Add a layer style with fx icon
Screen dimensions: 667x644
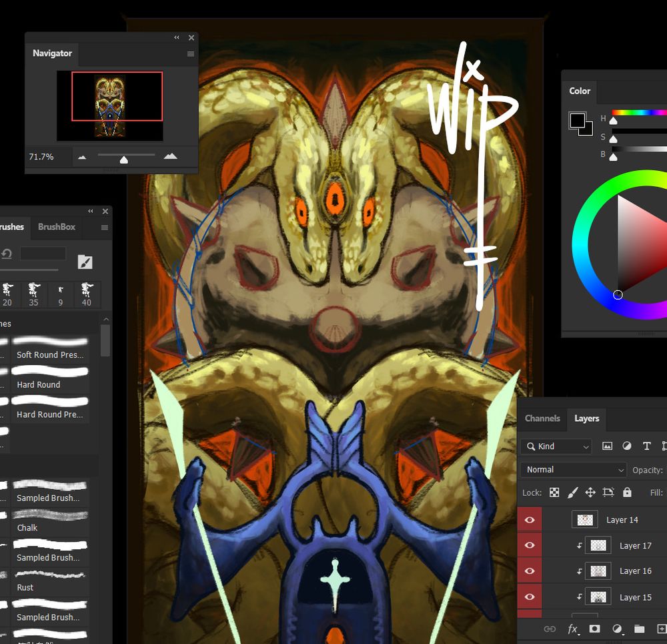point(573,629)
